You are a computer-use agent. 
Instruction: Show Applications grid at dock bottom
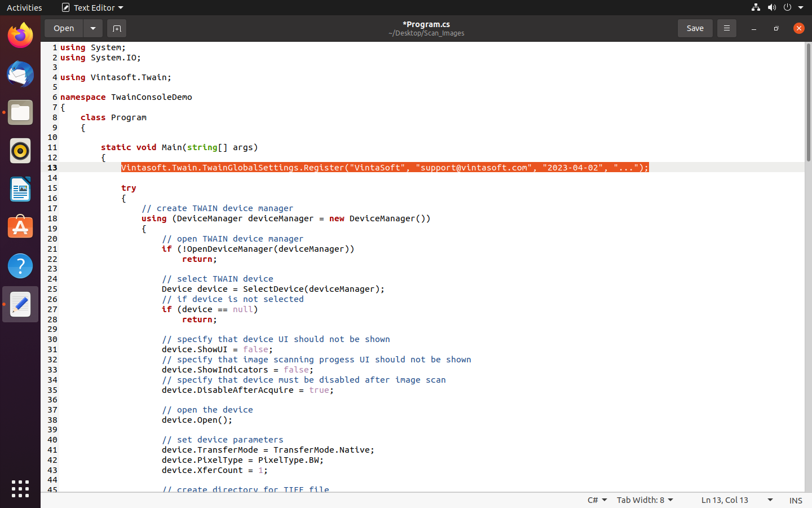[20, 489]
